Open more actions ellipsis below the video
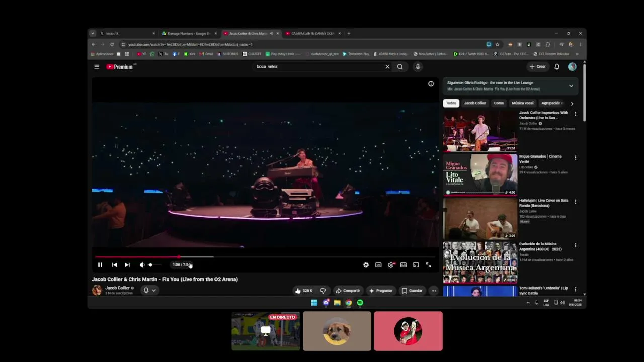The image size is (644, 362). (433, 291)
